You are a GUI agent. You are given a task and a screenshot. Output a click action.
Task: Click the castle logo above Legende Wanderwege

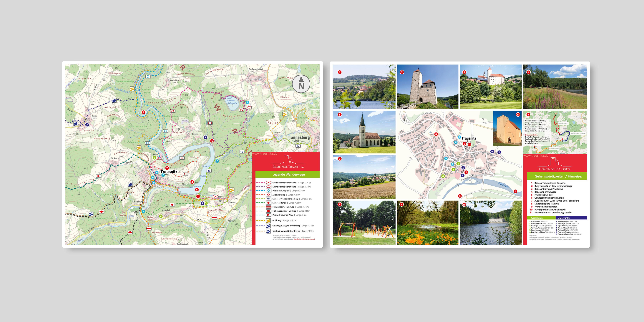tap(288, 159)
